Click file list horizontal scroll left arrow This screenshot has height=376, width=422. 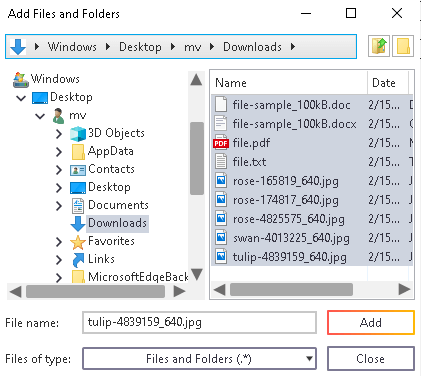(219, 289)
